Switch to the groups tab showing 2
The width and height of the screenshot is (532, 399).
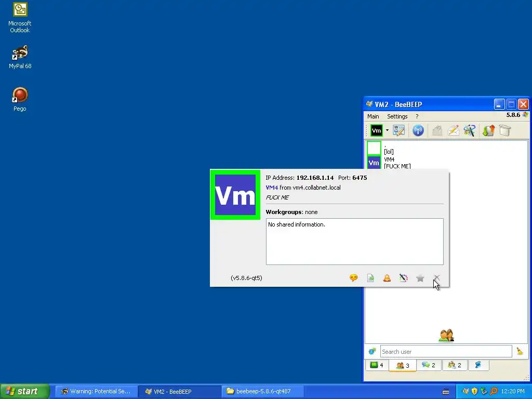[x=455, y=365]
